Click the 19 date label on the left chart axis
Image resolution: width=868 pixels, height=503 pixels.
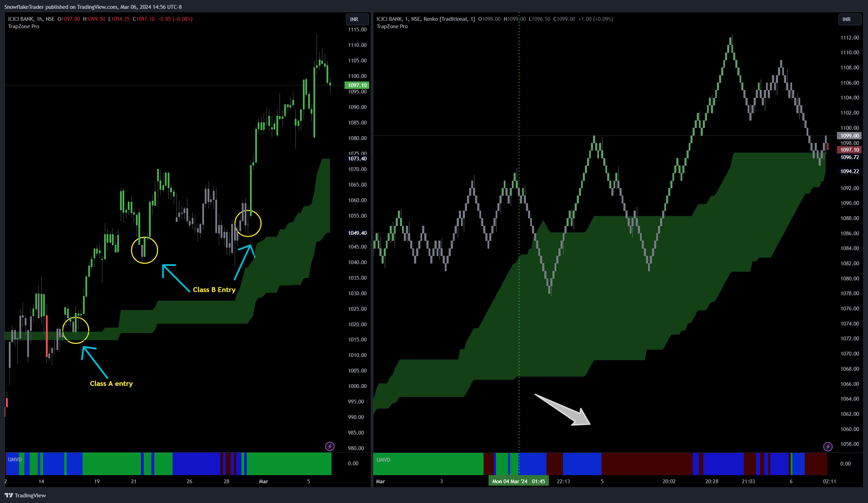click(97, 481)
